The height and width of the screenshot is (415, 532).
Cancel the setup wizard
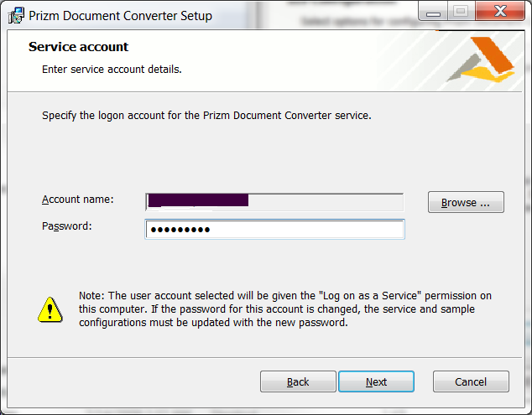[471, 381]
